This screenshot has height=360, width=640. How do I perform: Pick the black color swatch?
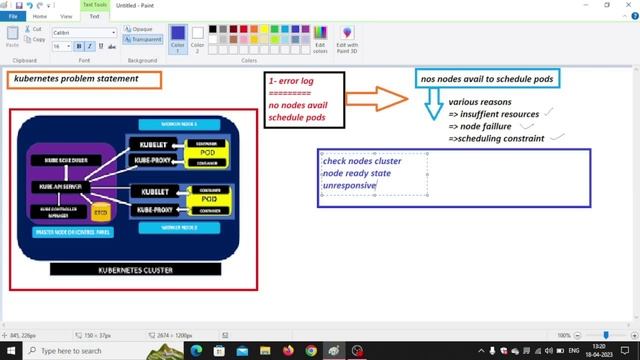tap(213, 29)
